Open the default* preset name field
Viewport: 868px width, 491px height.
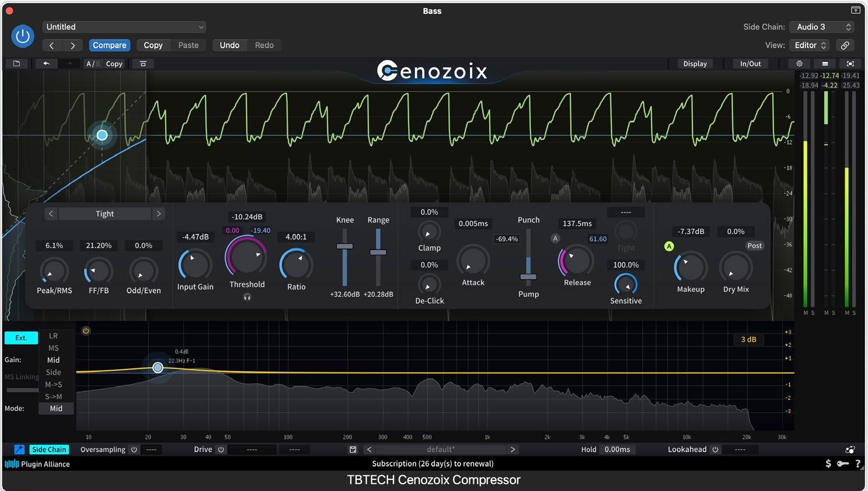(x=441, y=450)
